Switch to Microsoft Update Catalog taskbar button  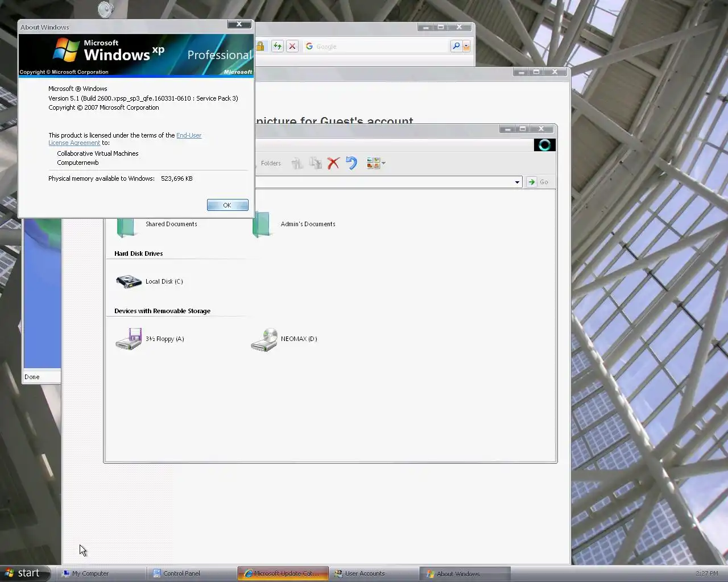pos(283,573)
